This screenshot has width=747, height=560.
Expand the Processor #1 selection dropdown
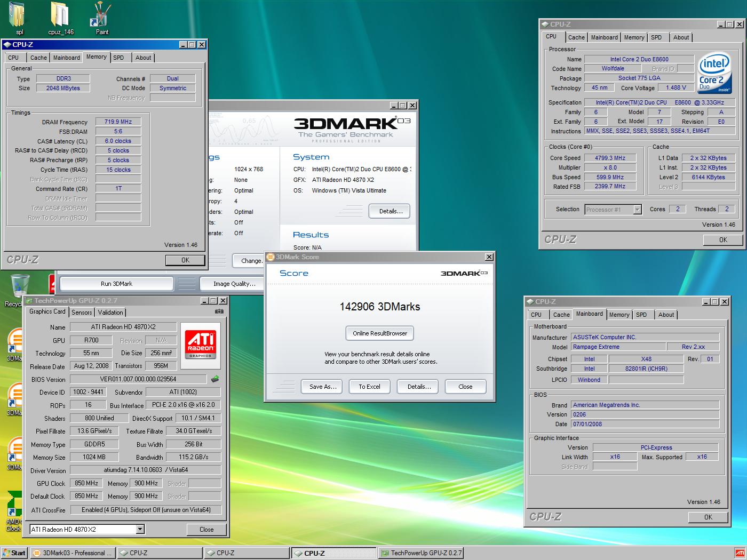pos(637,210)
